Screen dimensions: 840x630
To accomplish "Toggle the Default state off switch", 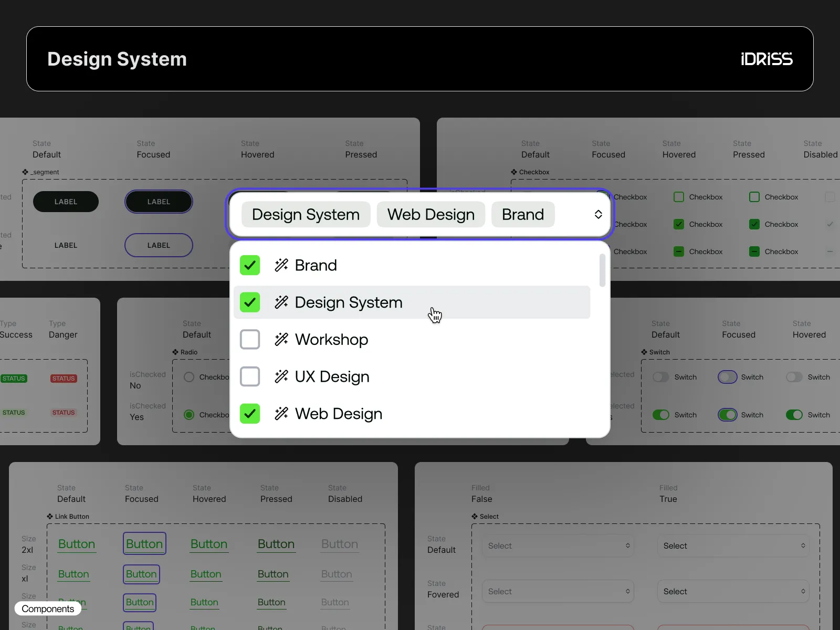I will click(x=661, y=377).
